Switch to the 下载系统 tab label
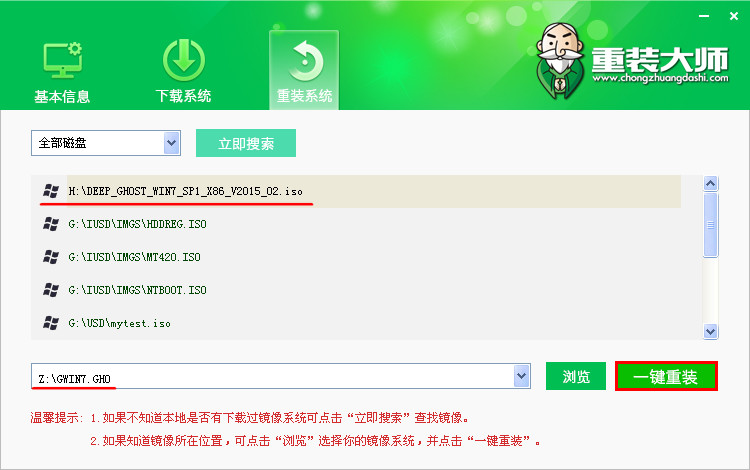 tap(183, 96)
